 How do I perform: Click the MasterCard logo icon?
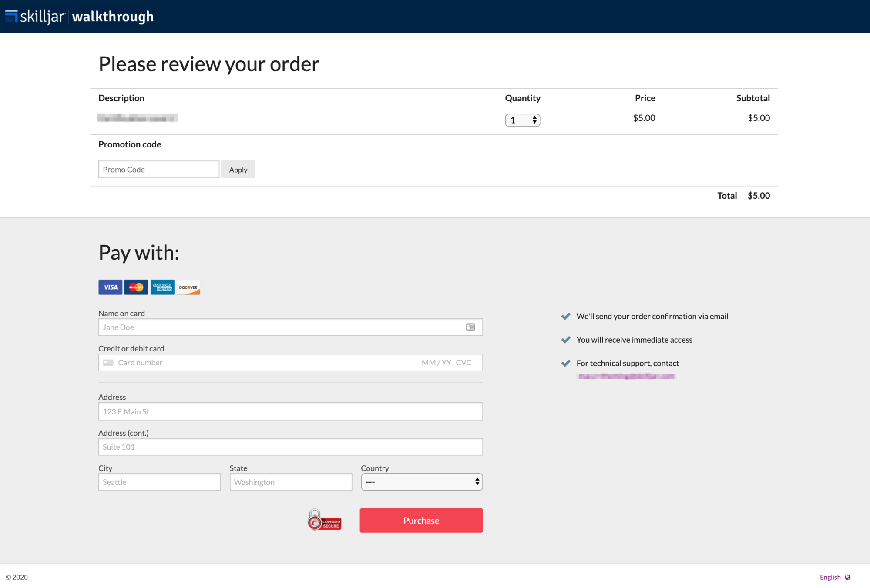tap(136, 287)
